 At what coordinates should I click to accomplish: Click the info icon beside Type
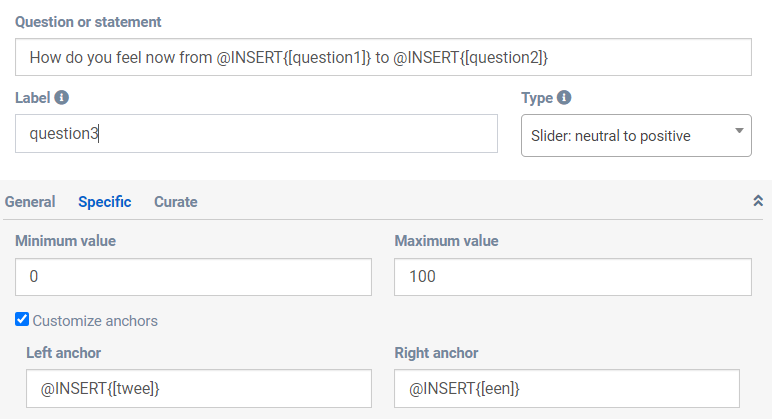(x=564, y=98)
